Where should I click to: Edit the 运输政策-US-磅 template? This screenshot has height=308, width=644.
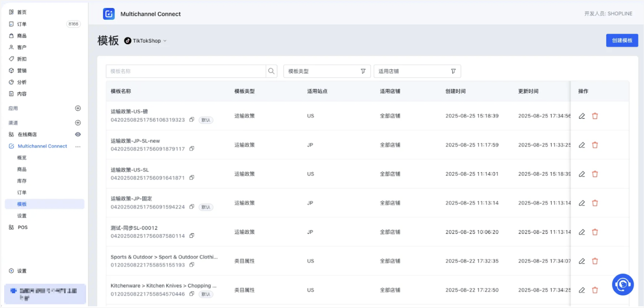pyautogui.click(x=582, y=116)
